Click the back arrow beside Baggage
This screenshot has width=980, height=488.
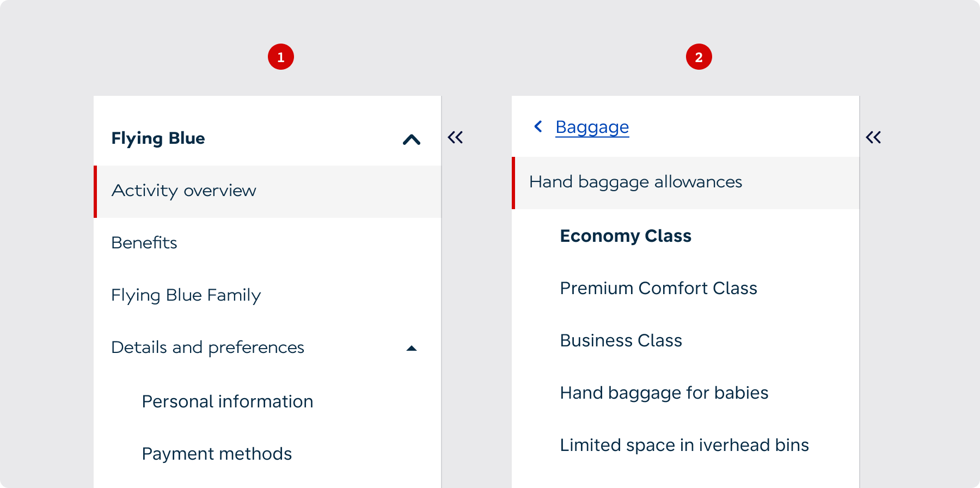tap(538, 126)
